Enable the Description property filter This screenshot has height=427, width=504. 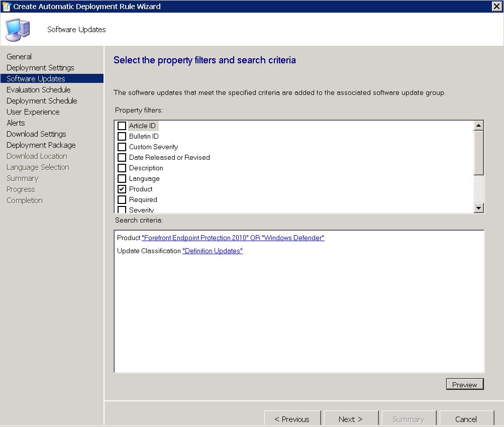(122, 168)
